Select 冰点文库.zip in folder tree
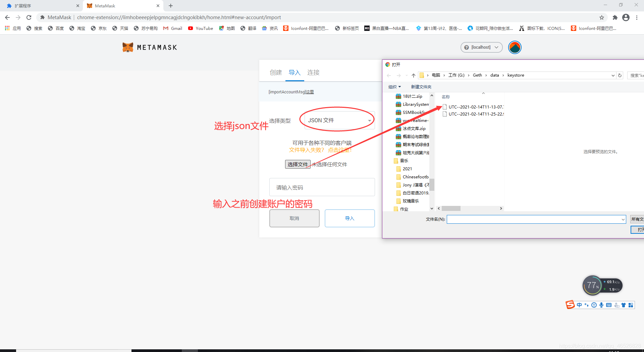This screenshot has height=352, width=644. [x=411, y=129]
